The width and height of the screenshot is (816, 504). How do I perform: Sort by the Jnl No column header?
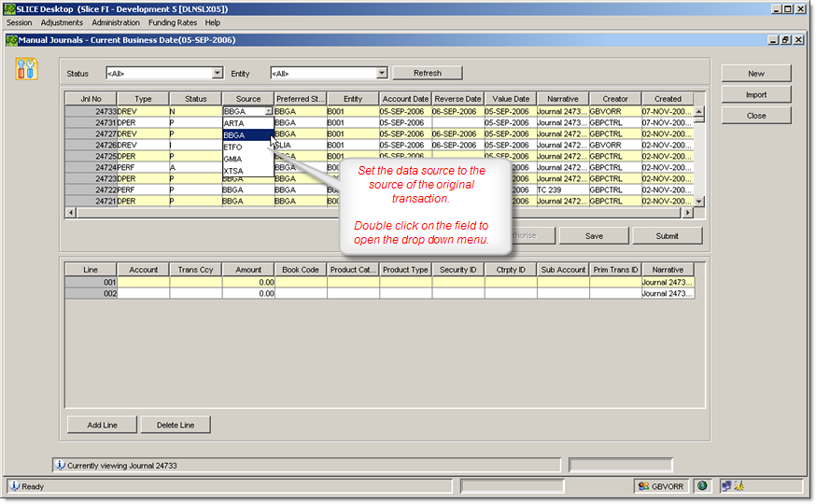[91, 99]
